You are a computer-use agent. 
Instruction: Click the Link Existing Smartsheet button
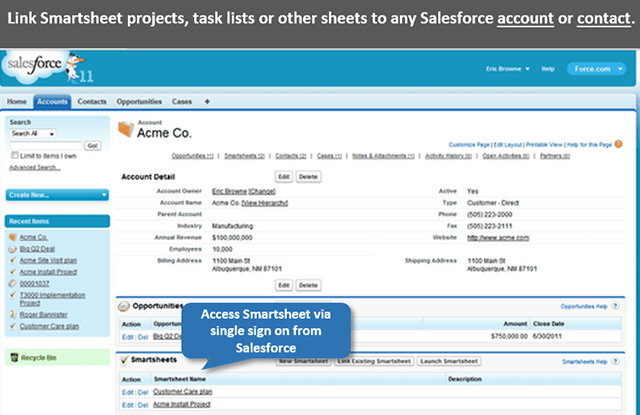pos(372,360)
